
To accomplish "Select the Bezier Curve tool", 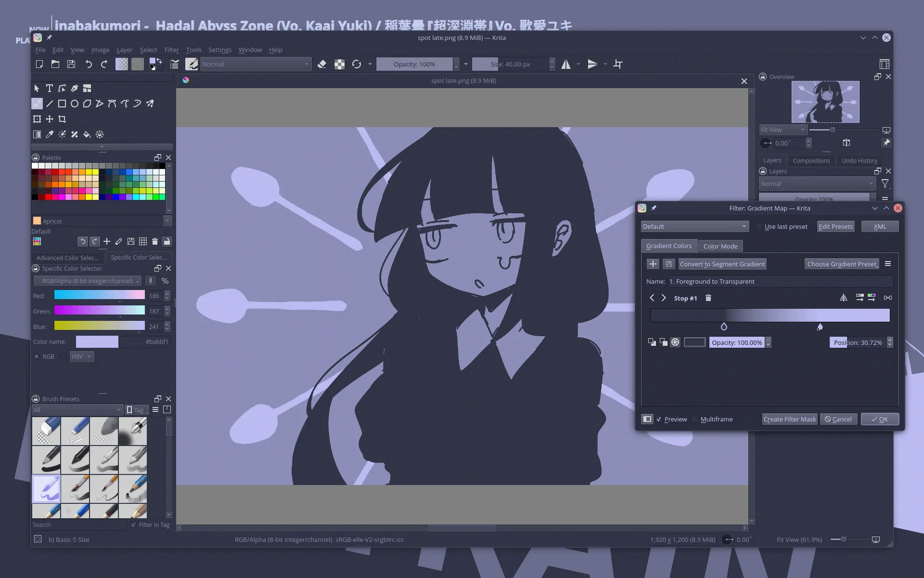I will pos(112,104).
